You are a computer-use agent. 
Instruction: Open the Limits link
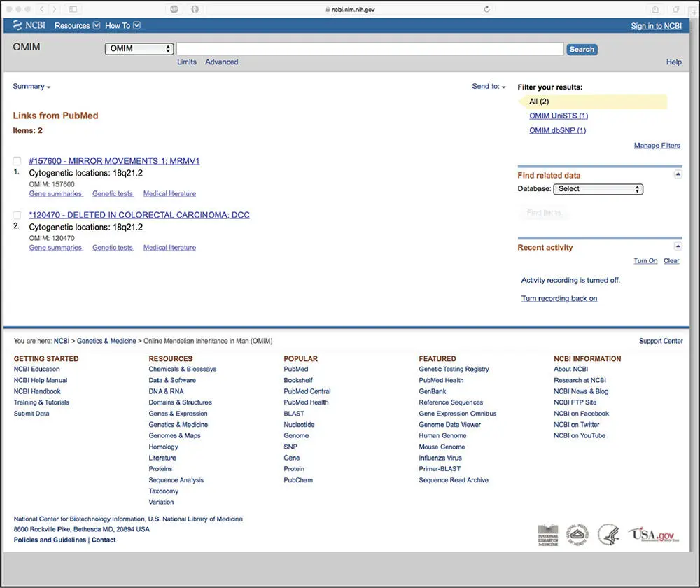[187, 62]
